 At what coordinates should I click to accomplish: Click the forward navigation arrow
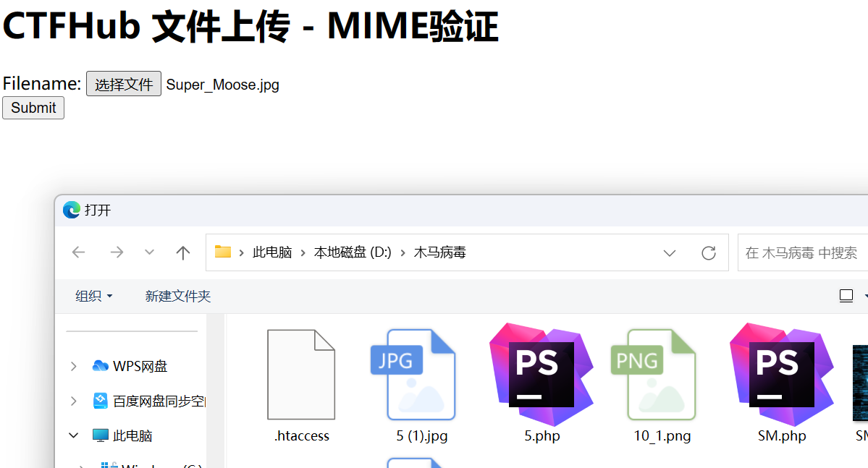(116, 252)
